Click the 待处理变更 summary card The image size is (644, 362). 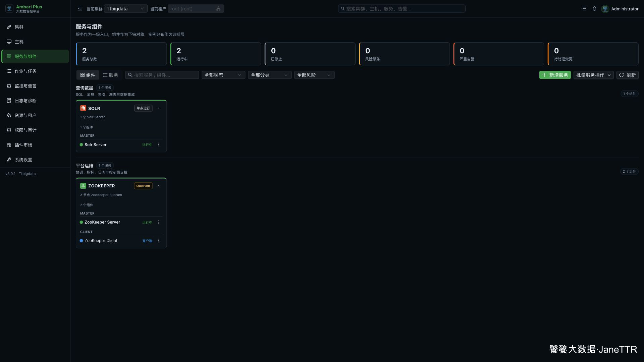[593, 54]
